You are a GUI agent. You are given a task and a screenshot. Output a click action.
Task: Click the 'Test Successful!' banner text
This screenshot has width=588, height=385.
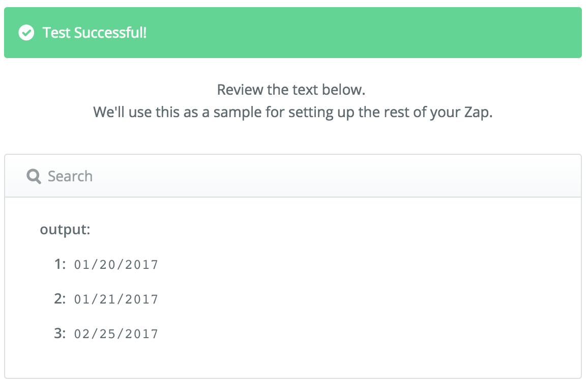[x=95, y=33]
